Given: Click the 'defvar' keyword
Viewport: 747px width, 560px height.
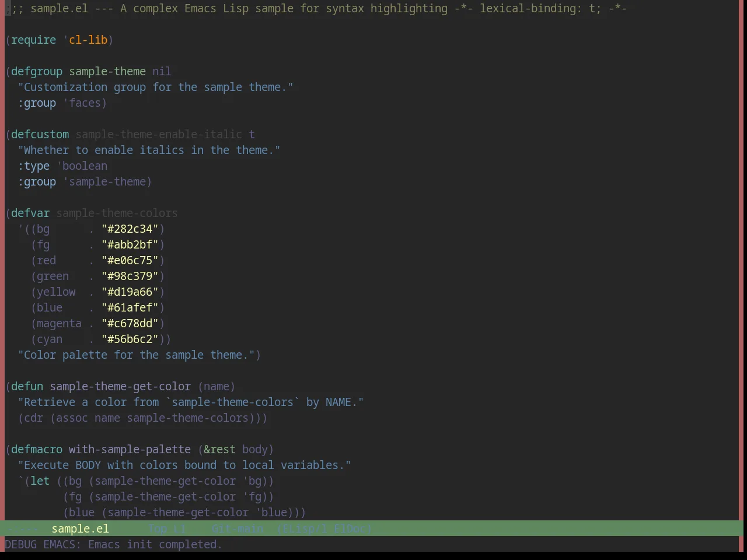Looking at the screenshot, I should (x=30, y=213).
